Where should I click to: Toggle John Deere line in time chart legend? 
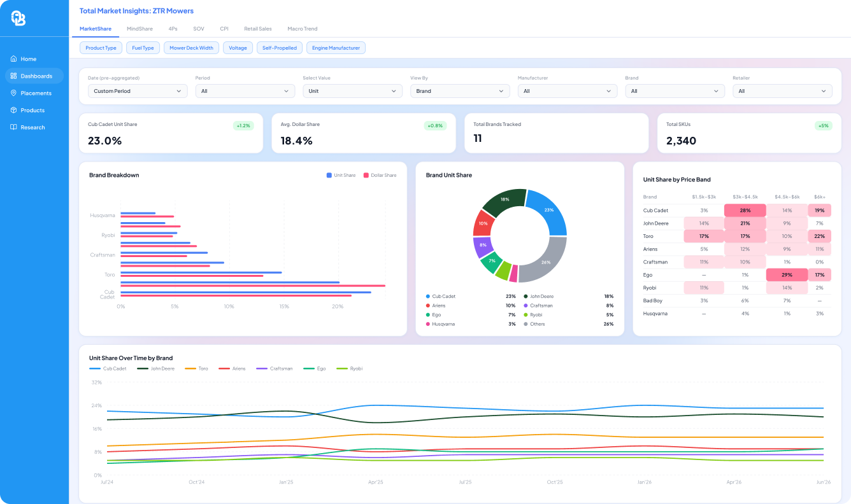pyautogui.click(x=156, y=368)
